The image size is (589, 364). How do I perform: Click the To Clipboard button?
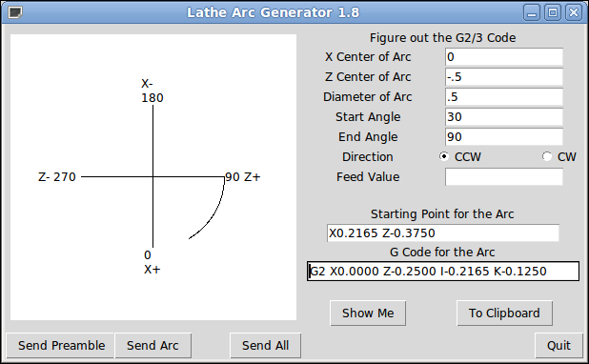(x=504, y=313)
